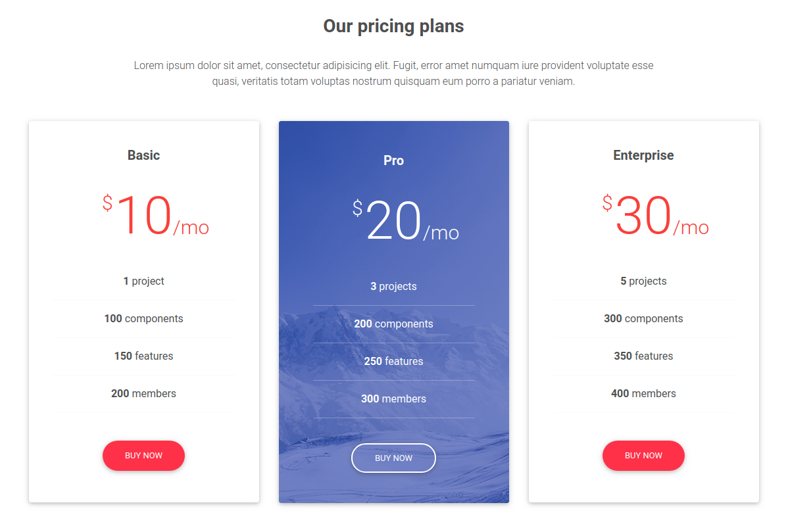Screen dimensions: 788x532
Task: Click the "350 features" row
Action: tap(643, 356)
